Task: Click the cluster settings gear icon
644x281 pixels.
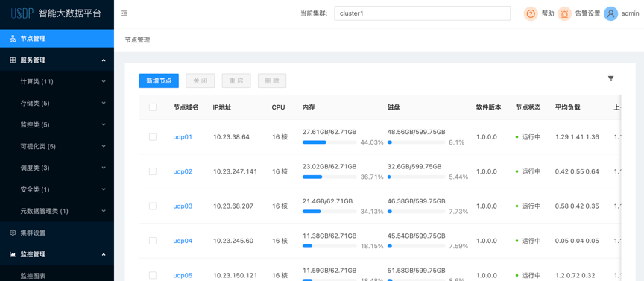Action: 13,233
